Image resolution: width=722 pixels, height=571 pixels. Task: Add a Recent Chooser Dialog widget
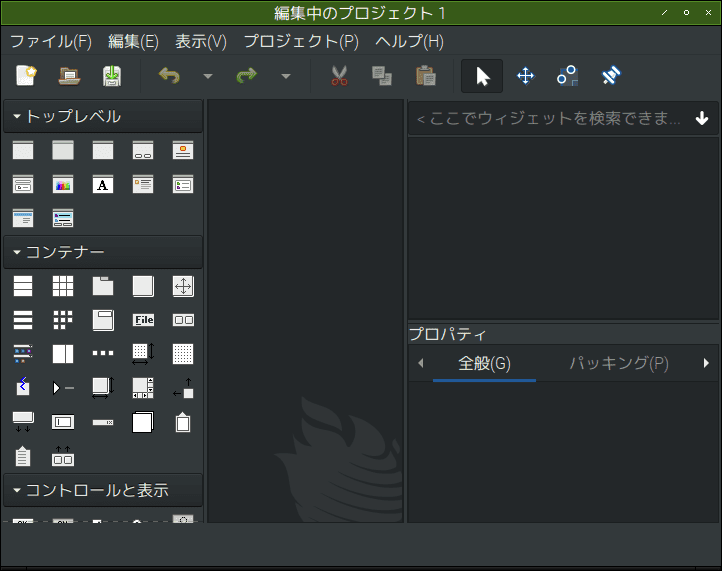[183, 185]
